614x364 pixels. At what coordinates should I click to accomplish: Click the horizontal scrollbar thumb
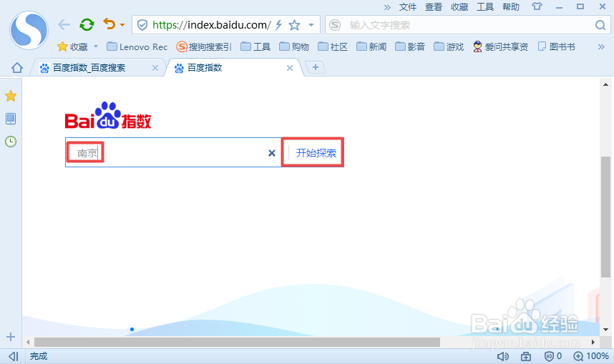click(x=237, y=342)
